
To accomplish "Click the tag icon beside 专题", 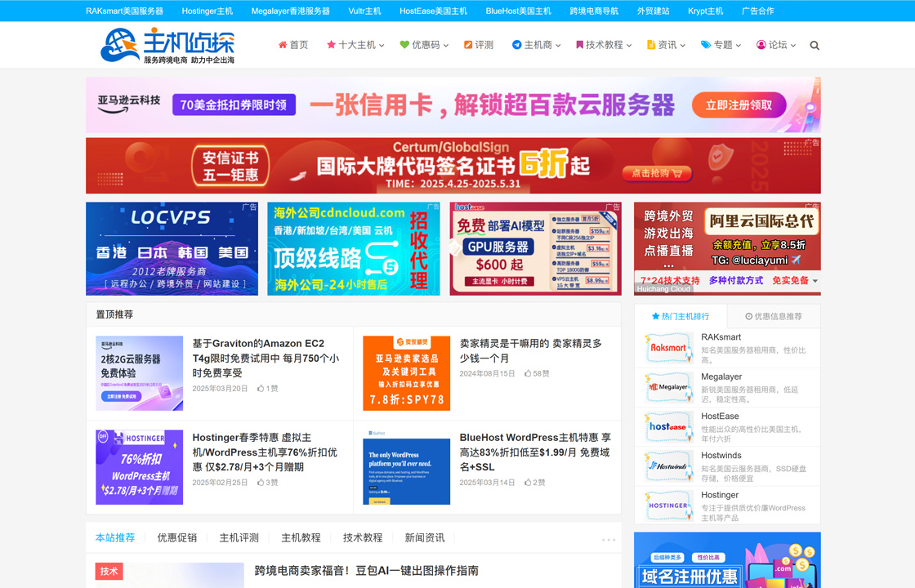I will [x=706, y=45].
